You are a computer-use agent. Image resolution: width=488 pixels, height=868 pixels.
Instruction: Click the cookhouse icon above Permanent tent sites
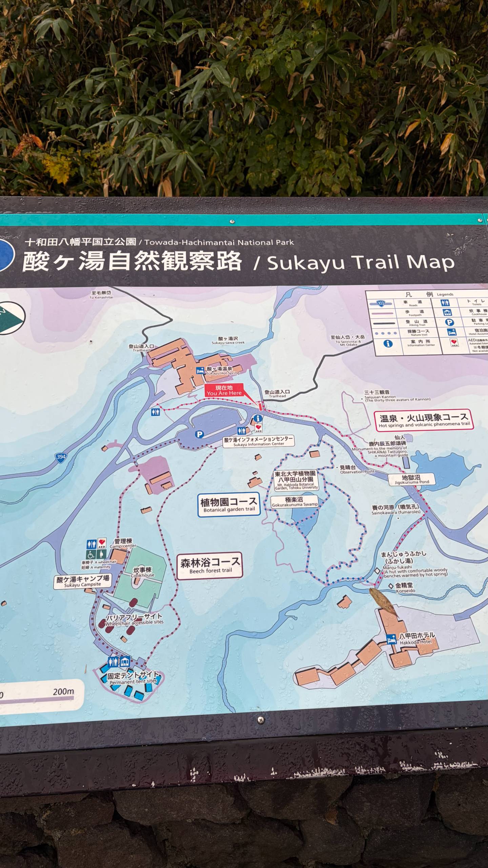[x=124, y=661]
